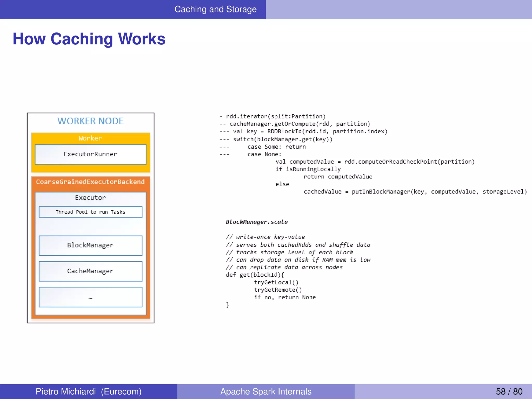Click Pietro Michiardi (Eurecom) footer

click(89, 391)
